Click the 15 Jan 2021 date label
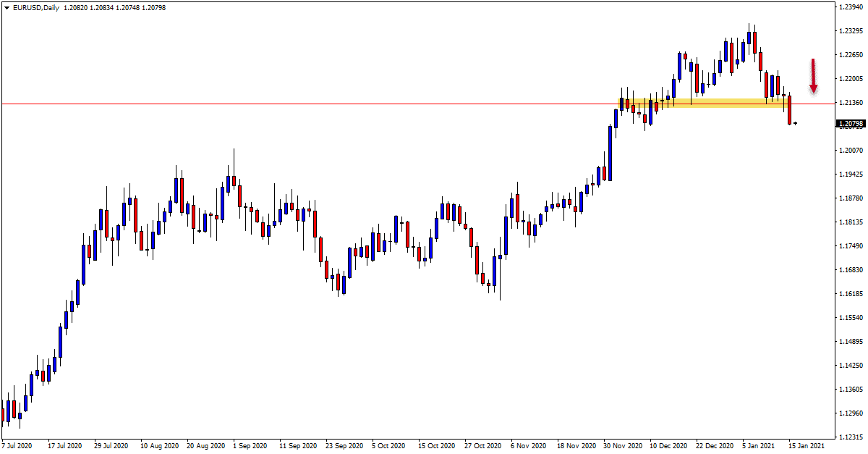This screenshot has height=454, width=868. (x=807, y=446)
